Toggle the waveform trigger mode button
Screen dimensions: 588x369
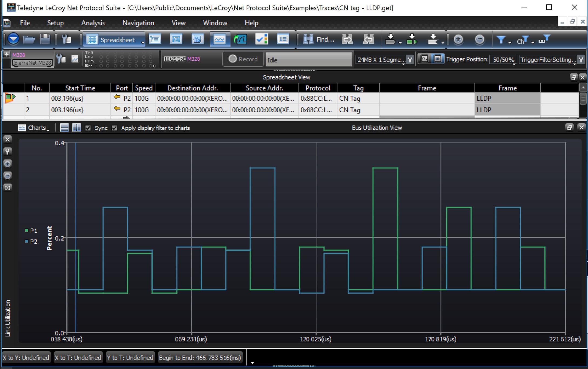tap(424, 59)
